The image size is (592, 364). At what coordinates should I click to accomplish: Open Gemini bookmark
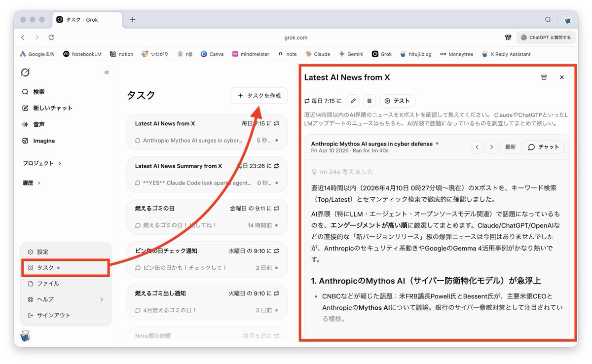351,54
